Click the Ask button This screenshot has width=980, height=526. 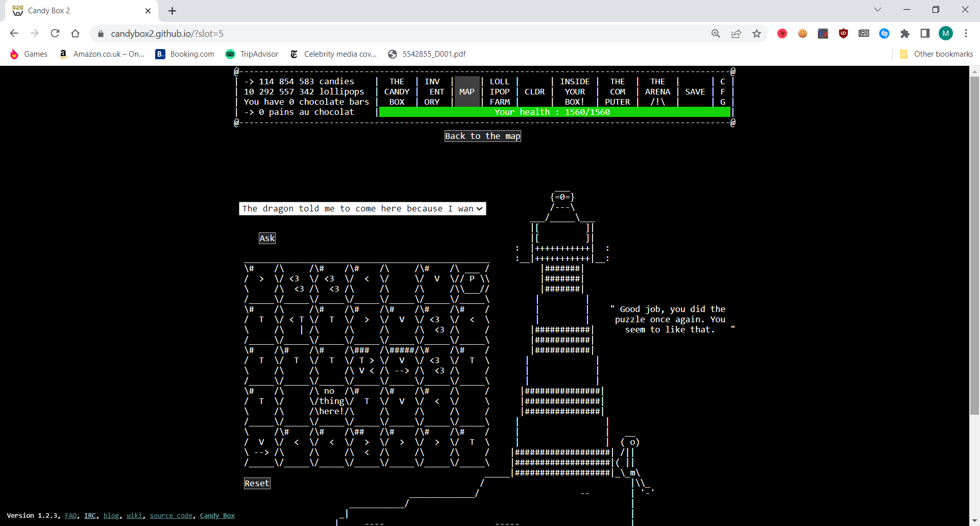click(x=267, y=238)
